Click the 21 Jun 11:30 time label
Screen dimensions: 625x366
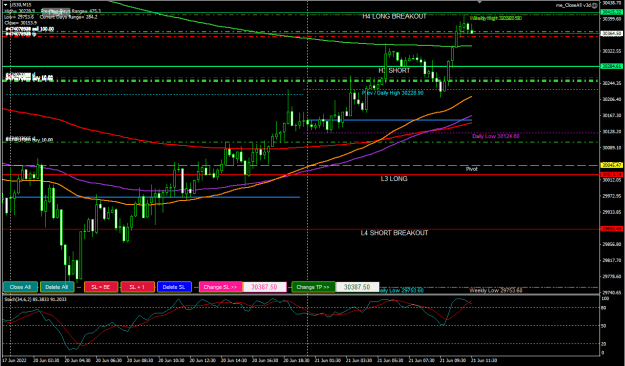click(x=484, y=360)
